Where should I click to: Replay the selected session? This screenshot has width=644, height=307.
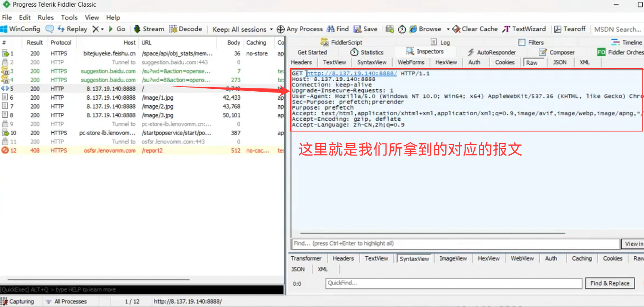[x=72, y=29]
